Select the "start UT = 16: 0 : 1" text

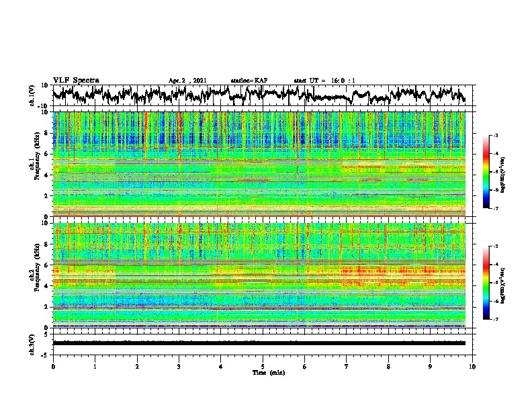324,81
